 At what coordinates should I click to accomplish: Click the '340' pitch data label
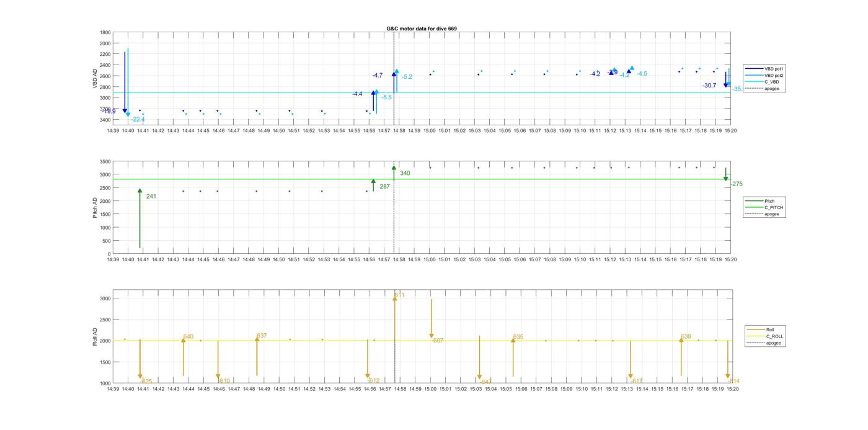tap(405, 173)
